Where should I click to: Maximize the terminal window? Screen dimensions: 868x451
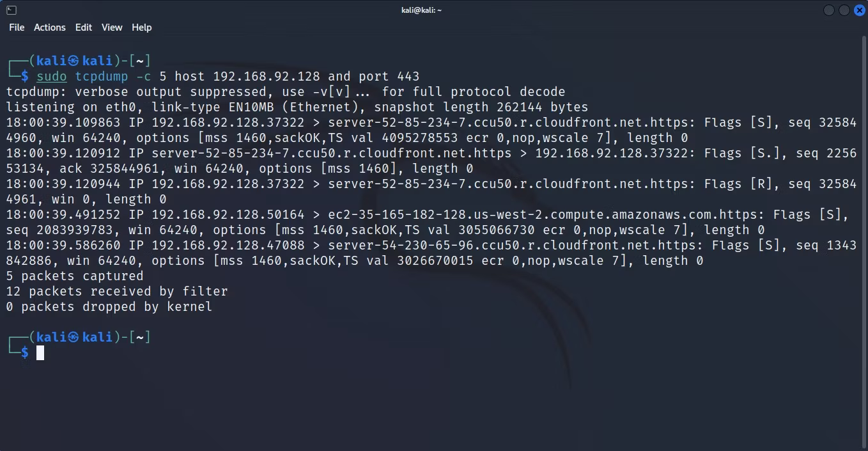[844, 10]
